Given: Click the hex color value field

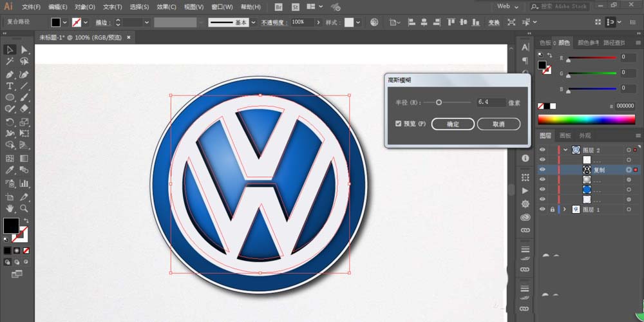Looking at the screenshot, I should [625, 106].
